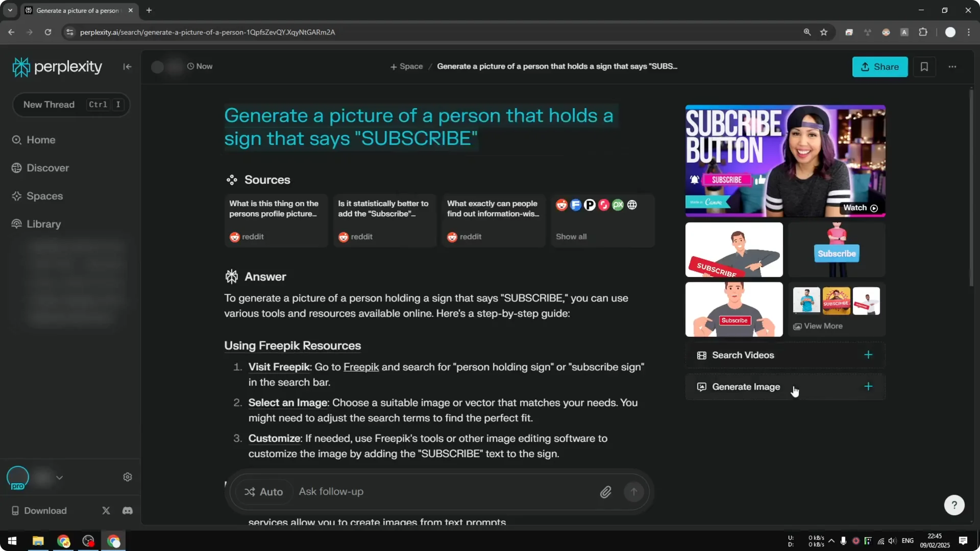Image resolution: width=980 pixels, height=551 pixels.
Task: Open the thread options menu
Action: point(952,67)
